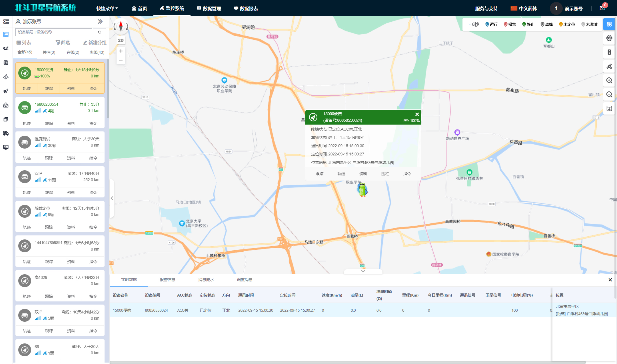Open the 数据管理 menu

pyautogui.click(x=209, y=9)
